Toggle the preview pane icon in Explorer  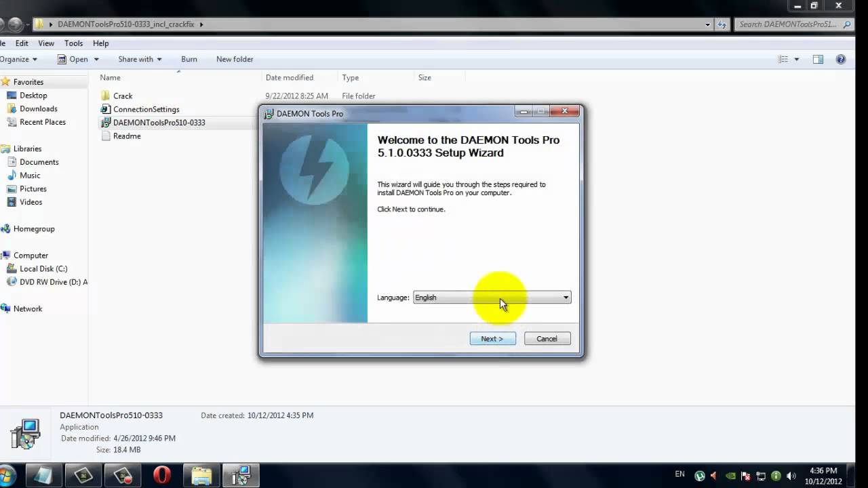[818, 59]
